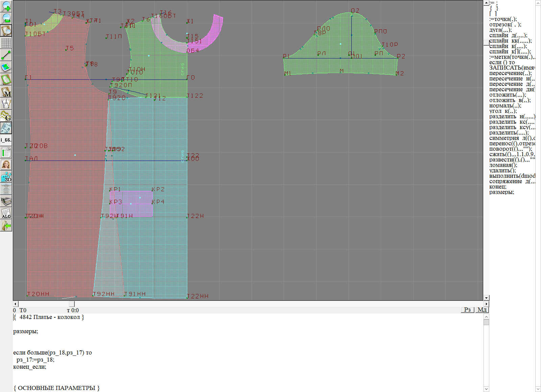The image size is (541, 392).
Task: Open the woman portrait icon
Action: click(x=6, y=165)
